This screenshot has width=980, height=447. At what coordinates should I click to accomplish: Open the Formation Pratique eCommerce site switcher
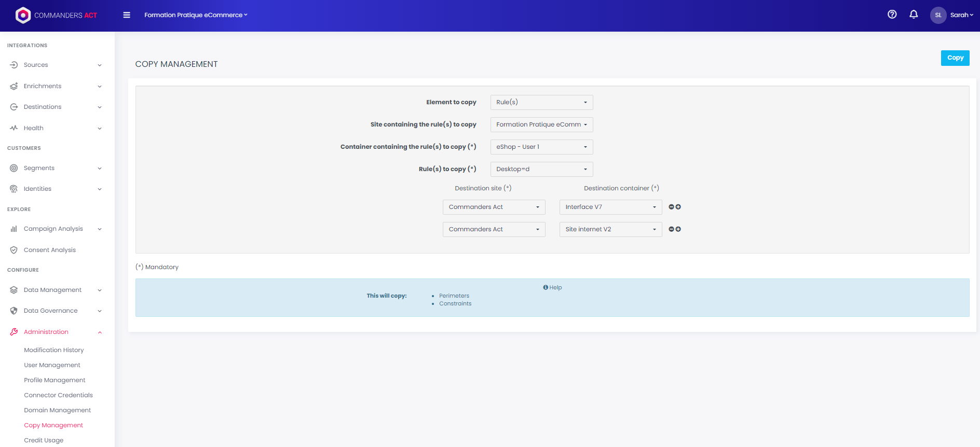[x=196, y=15]
